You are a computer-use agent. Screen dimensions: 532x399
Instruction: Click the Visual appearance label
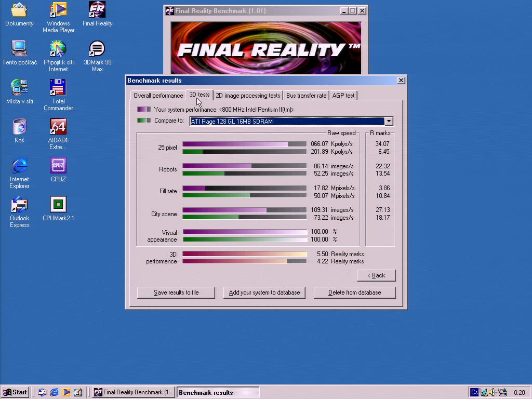[162, 236]
